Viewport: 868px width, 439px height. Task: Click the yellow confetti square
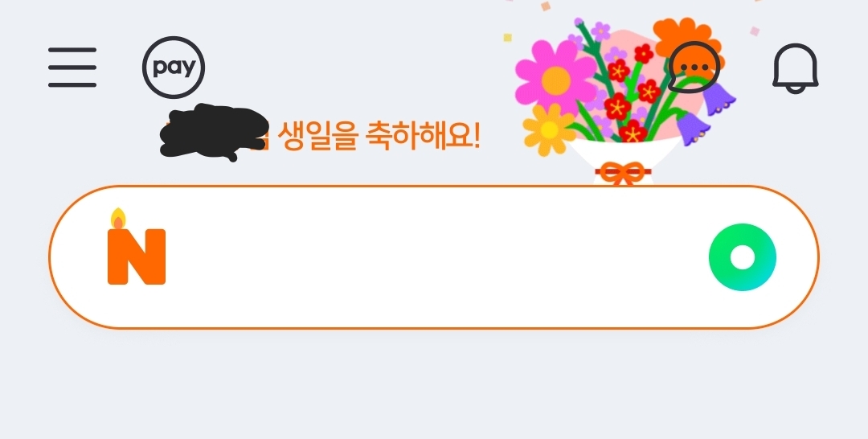(x=507, y=38)
